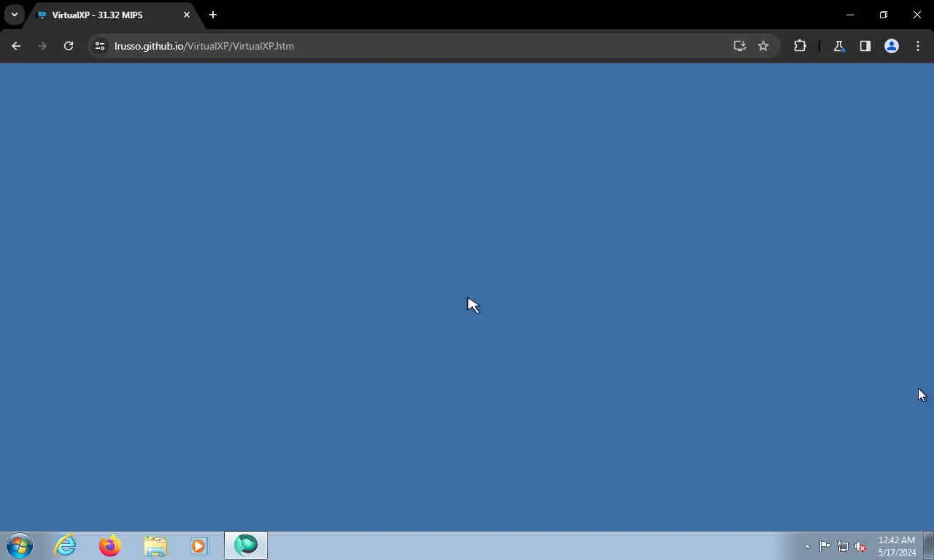
Task: Go forward to the next page
Action: click(x=42, y=46)
